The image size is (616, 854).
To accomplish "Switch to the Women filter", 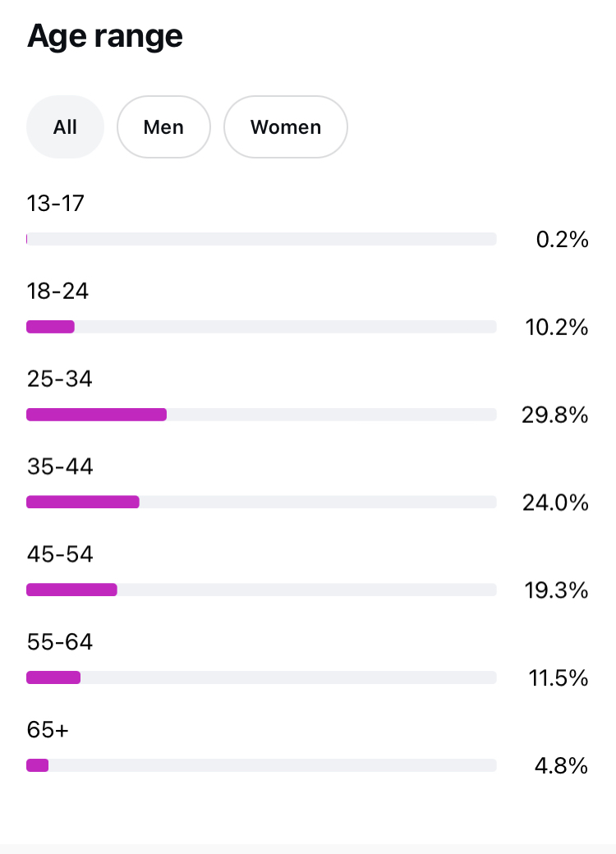I will click(x=285, y=127).
